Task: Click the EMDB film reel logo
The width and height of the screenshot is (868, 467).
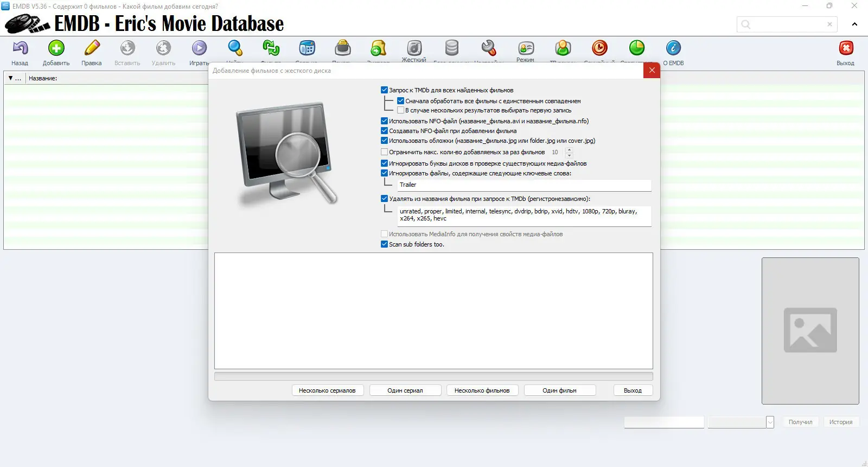Action: (27, 24)
